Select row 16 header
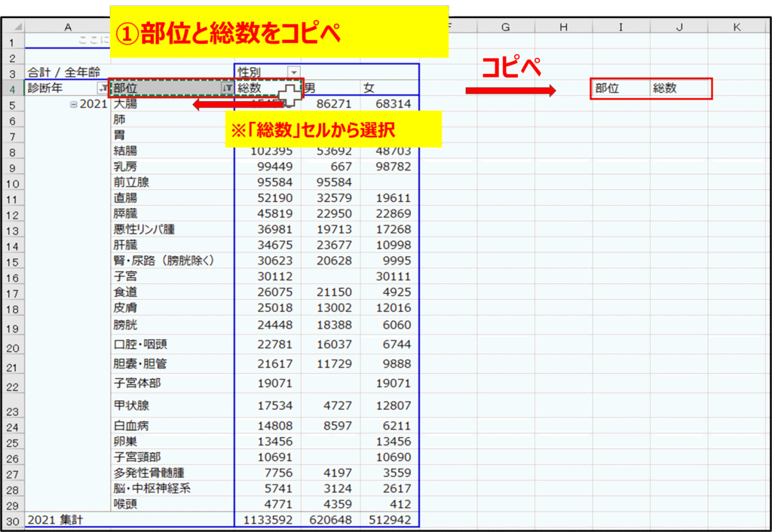This screenshot has height=532, width=772. pos(12,277)
